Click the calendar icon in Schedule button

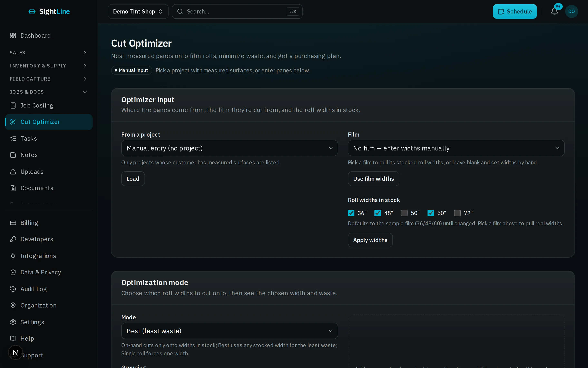pyautogui.click(x=501, y=11)
